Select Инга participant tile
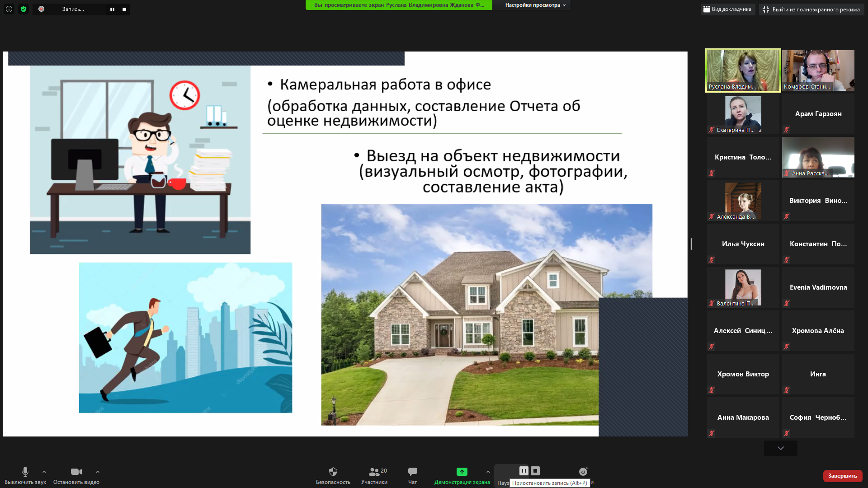The image size is (868, 488). pyautogui.click(x=818, y=374)
